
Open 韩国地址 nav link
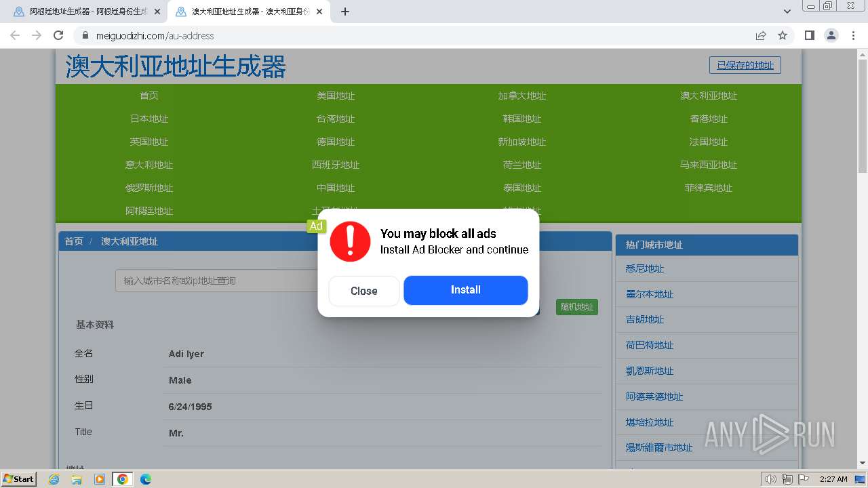tap(522, 119)
